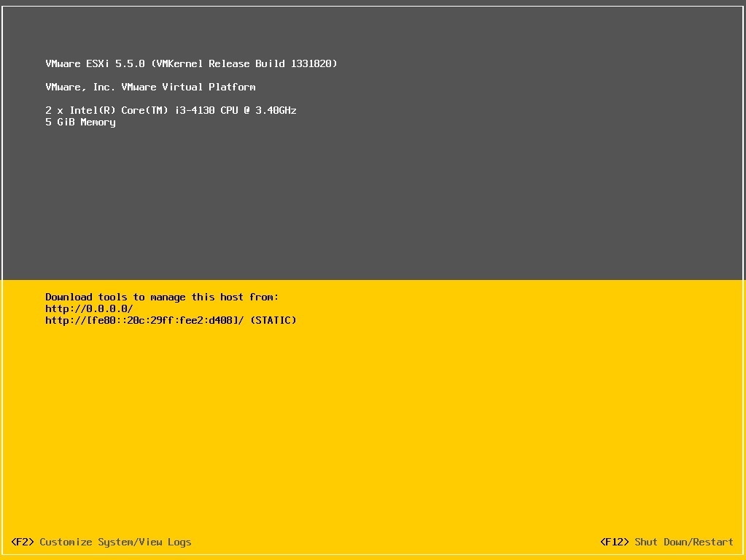Open the http://0.0.0.0/ management URL
Viewport: 746px width, 560px height.
(89, 308)
